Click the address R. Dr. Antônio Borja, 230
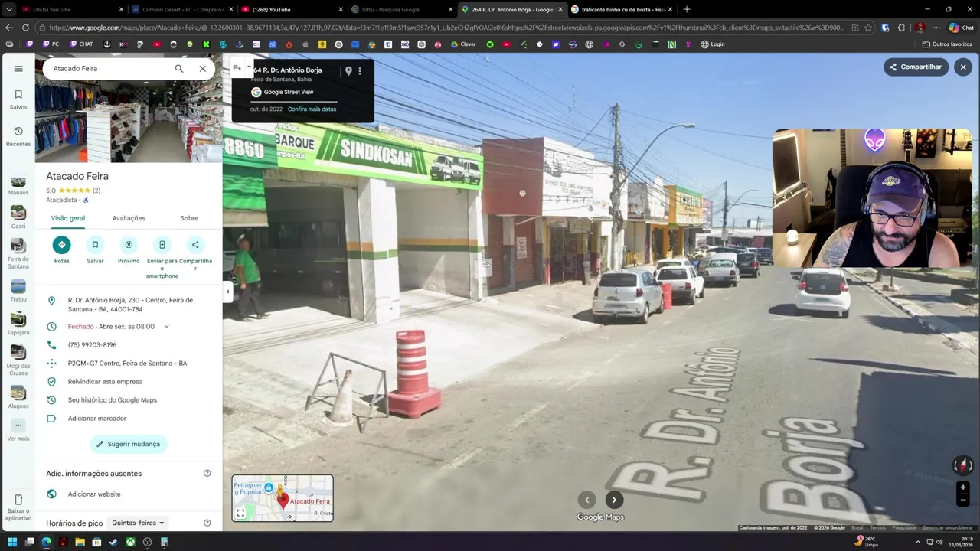This screenshot has width=980, height=551. pyautogui.click(x=130, y=305)
